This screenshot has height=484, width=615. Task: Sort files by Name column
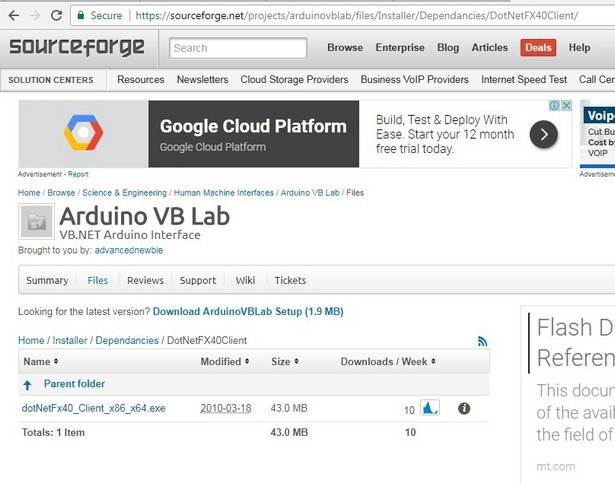[x=41, y=362]
